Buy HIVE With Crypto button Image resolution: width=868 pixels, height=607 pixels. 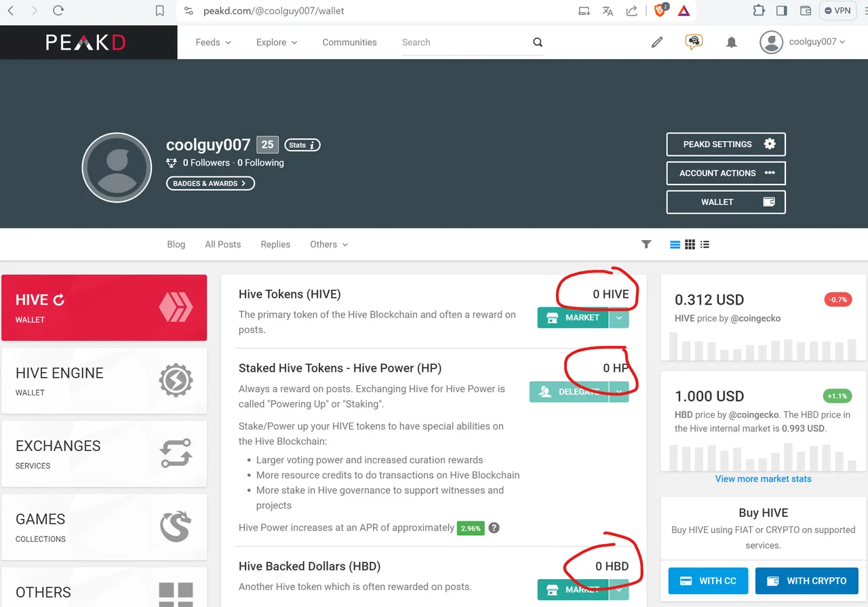807,581
